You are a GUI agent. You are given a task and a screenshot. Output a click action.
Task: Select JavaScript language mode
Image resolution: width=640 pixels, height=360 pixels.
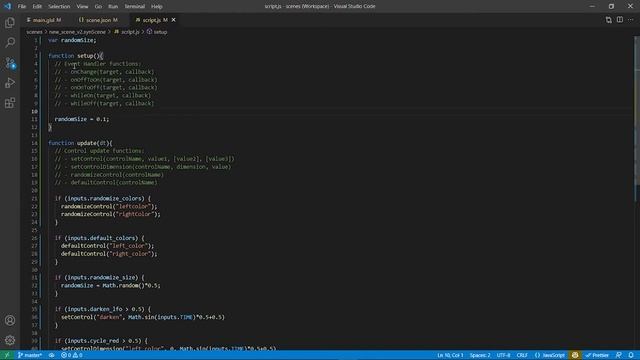pos(549,355)
